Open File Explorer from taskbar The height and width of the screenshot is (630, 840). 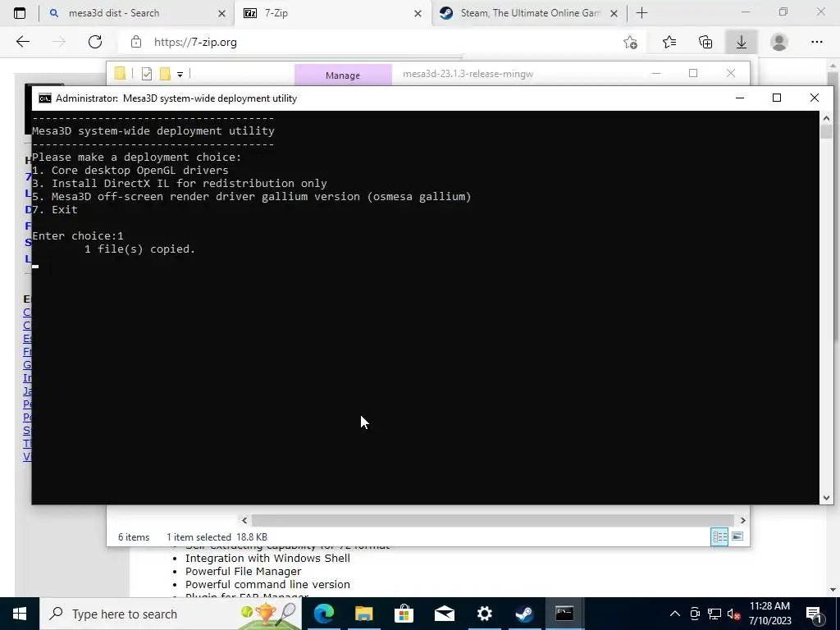point(363,614)
